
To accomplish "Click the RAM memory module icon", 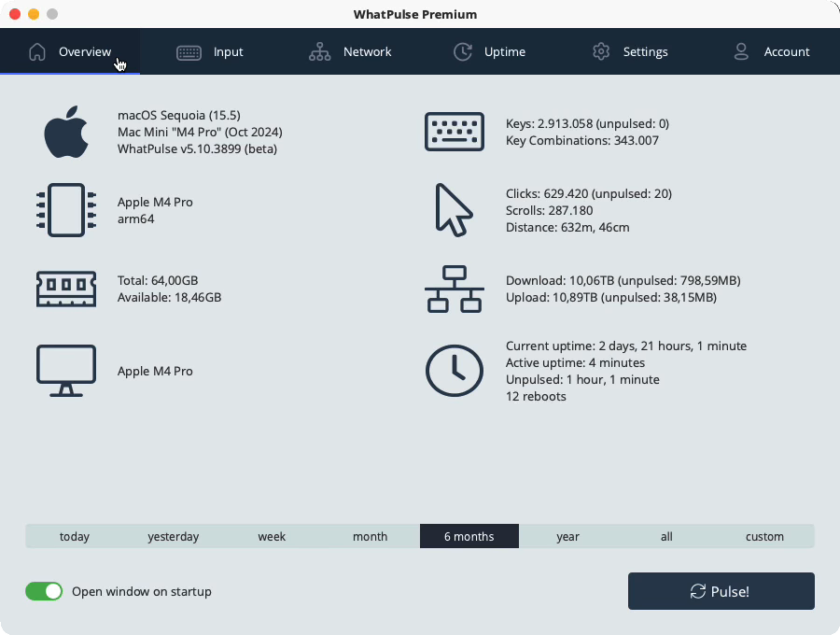I will coord(66,289).
